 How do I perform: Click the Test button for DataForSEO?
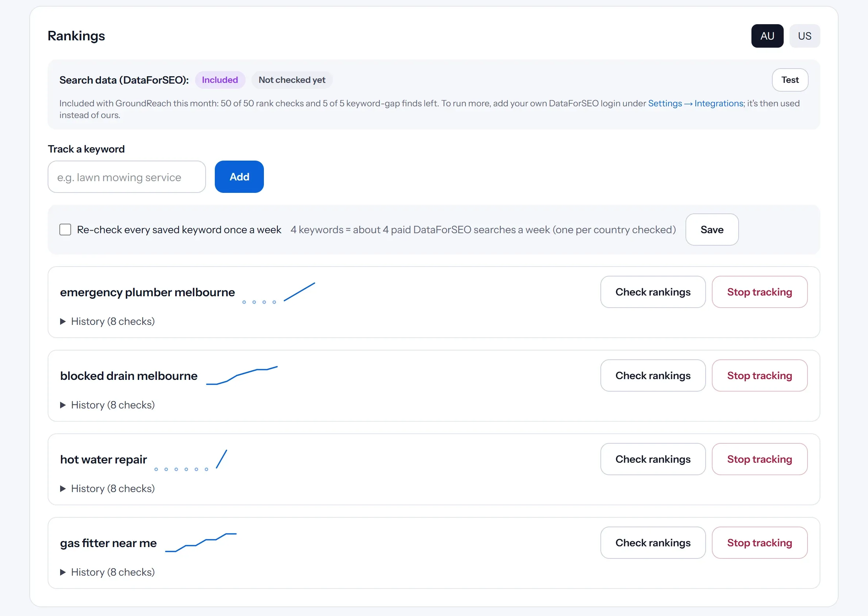(x=790, y=80)
